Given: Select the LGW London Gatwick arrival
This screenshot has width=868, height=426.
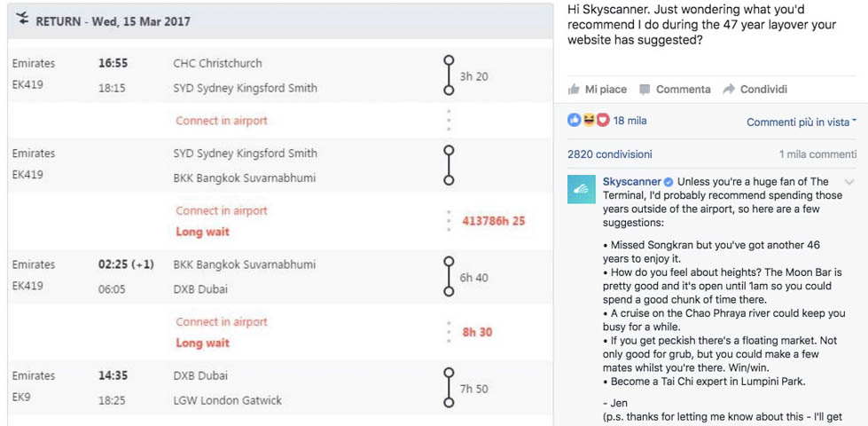Looking at the screenshot, I should click(227, 400).
